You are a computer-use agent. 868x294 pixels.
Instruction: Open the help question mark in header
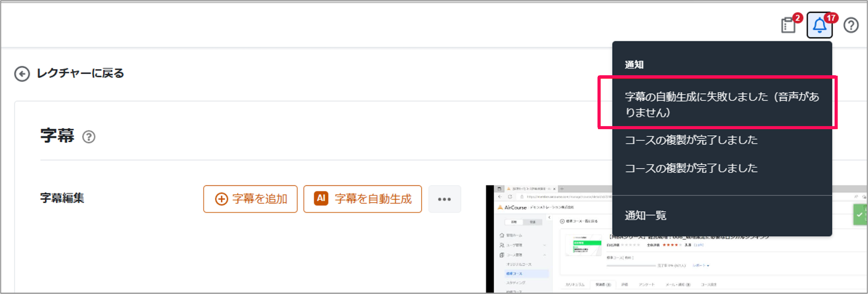[851, 25]
